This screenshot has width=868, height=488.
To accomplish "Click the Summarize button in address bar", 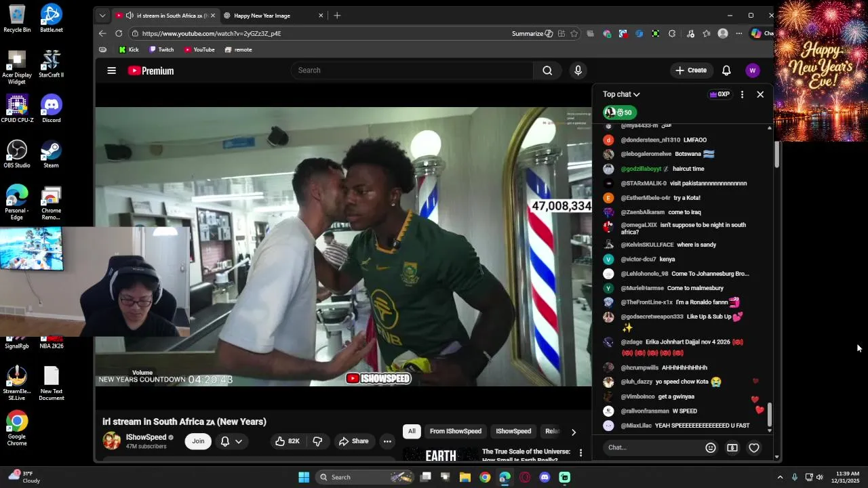I will click(x=532, y=33).
